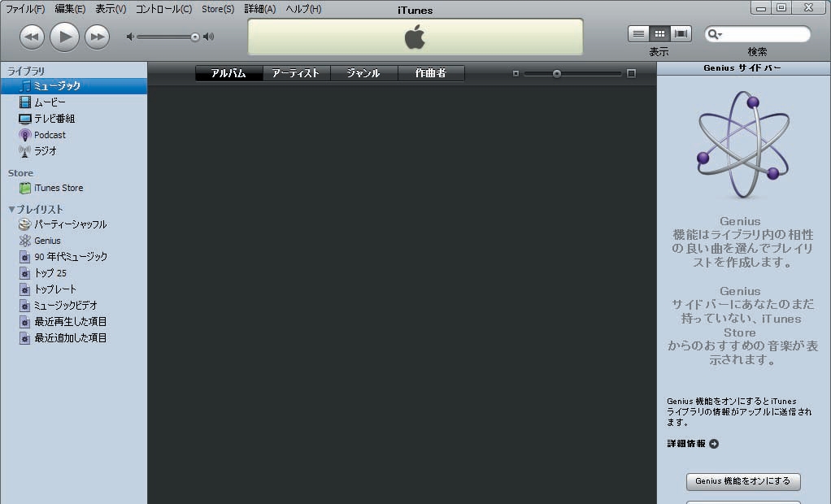Open the 表示(V) menu
This screenshot has height=504, width=831.
coord(111,9)
